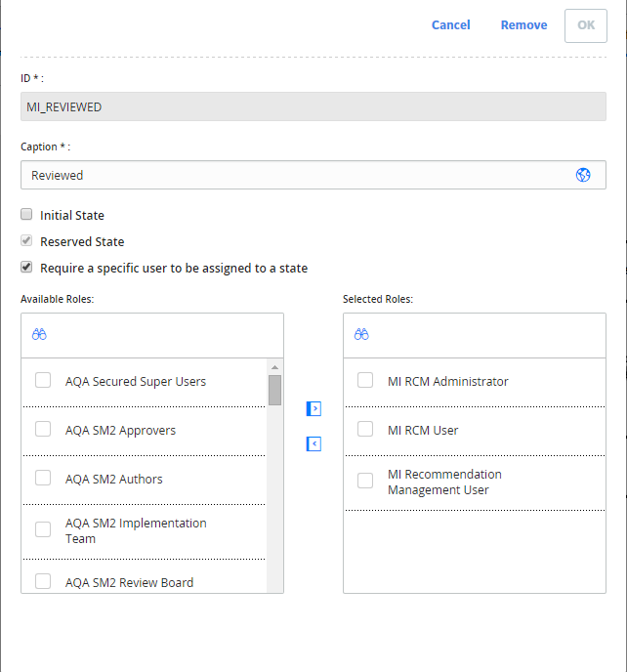
Task: Click binoculars search icon in Selected Roles
Action: tap(361, 334)
